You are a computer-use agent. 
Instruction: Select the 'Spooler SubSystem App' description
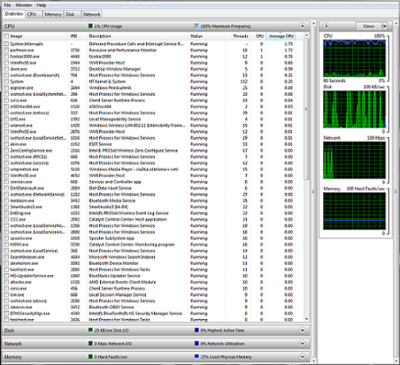click(111, 238)
